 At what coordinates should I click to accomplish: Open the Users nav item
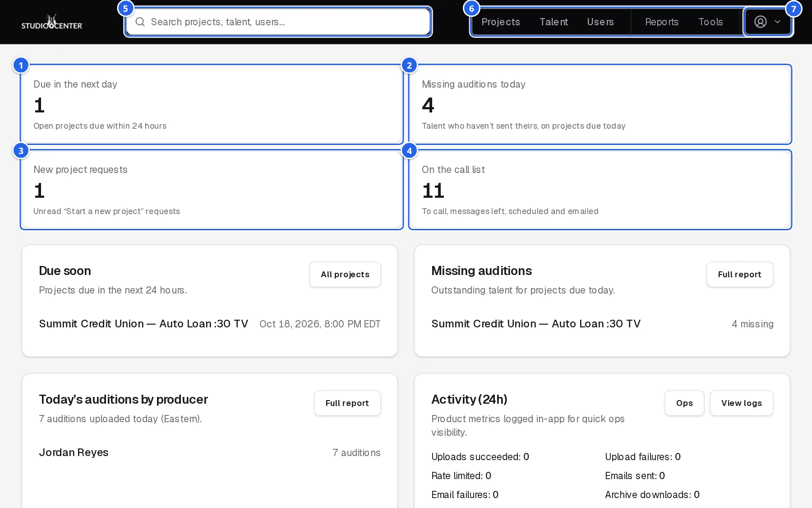pos(600,22)
